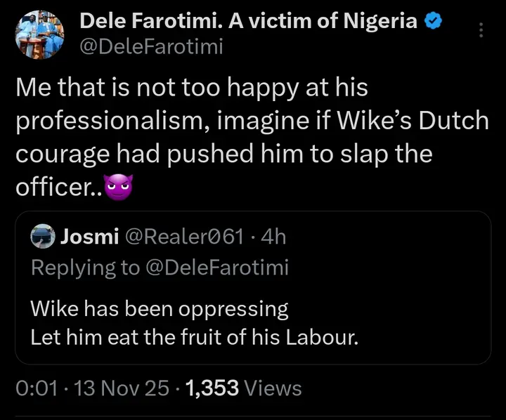Click the 4h timestamp of quoted tweet
This screenshot has width=506, height=420.
[273, 237]
